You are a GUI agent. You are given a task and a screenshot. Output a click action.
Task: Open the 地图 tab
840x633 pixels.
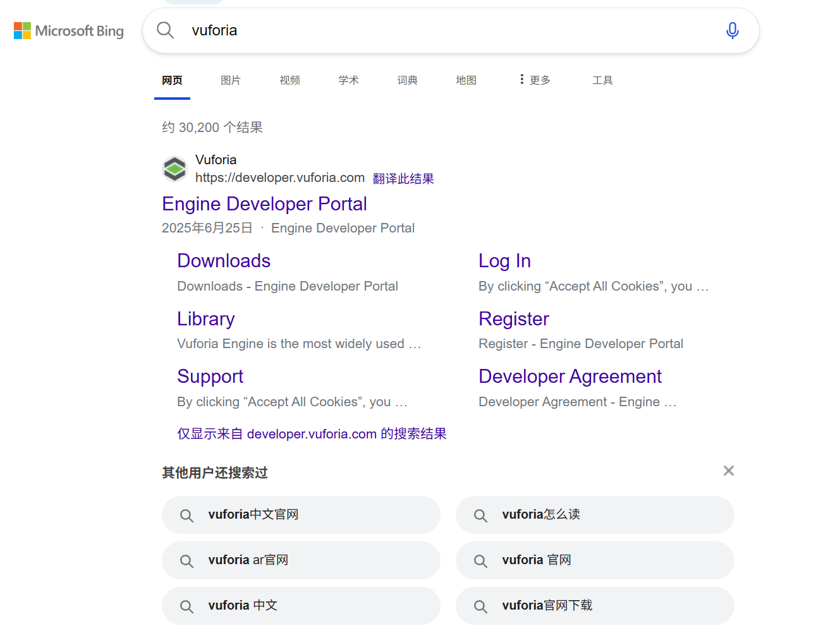[x=466, y=80]
